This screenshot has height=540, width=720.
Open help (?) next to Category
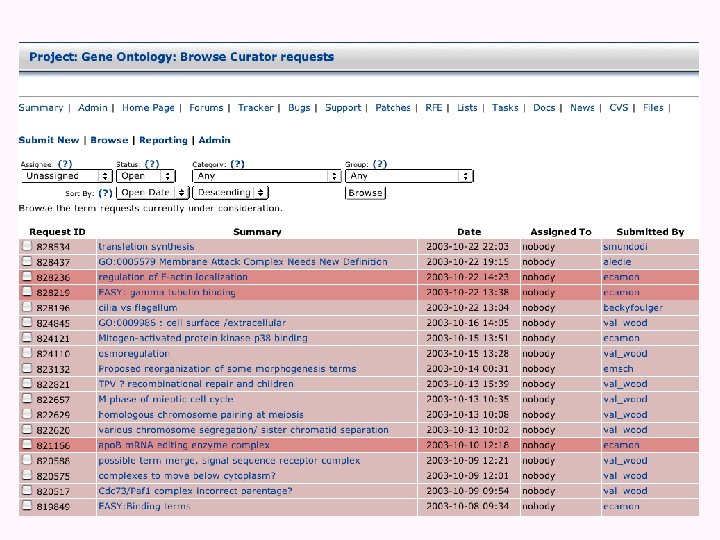(x=237, y=164)
